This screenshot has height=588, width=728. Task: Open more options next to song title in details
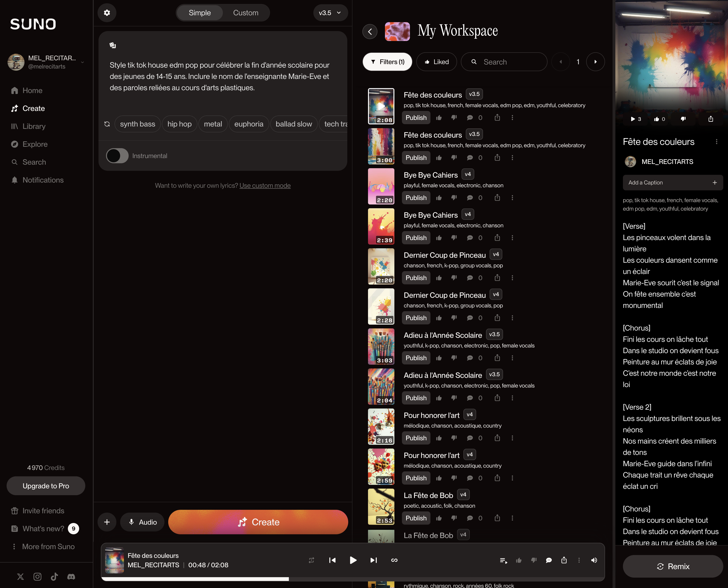(x=716, y=142)
